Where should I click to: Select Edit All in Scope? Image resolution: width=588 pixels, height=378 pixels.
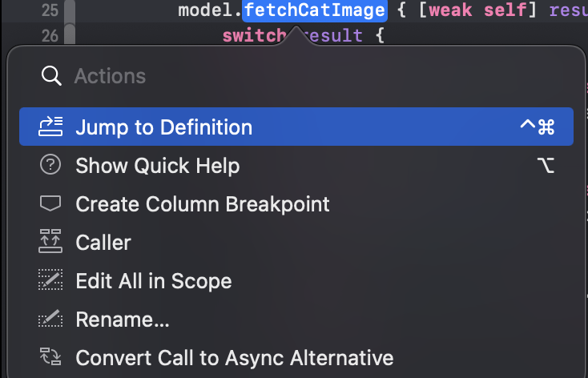tap(296, 280)
